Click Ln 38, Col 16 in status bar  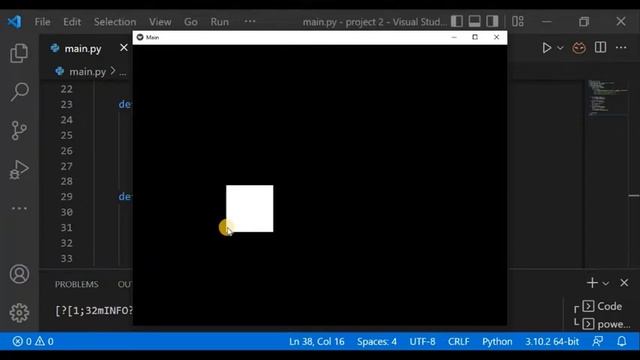(x=317, y=341)
